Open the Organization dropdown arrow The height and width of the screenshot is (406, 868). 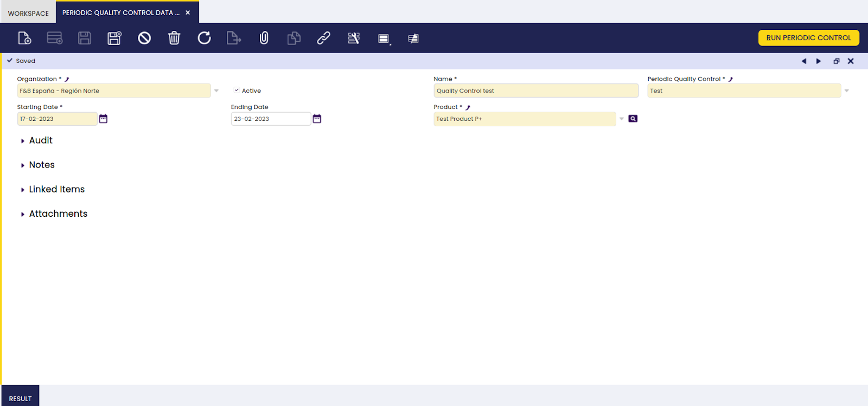click(x=216, y=91)
